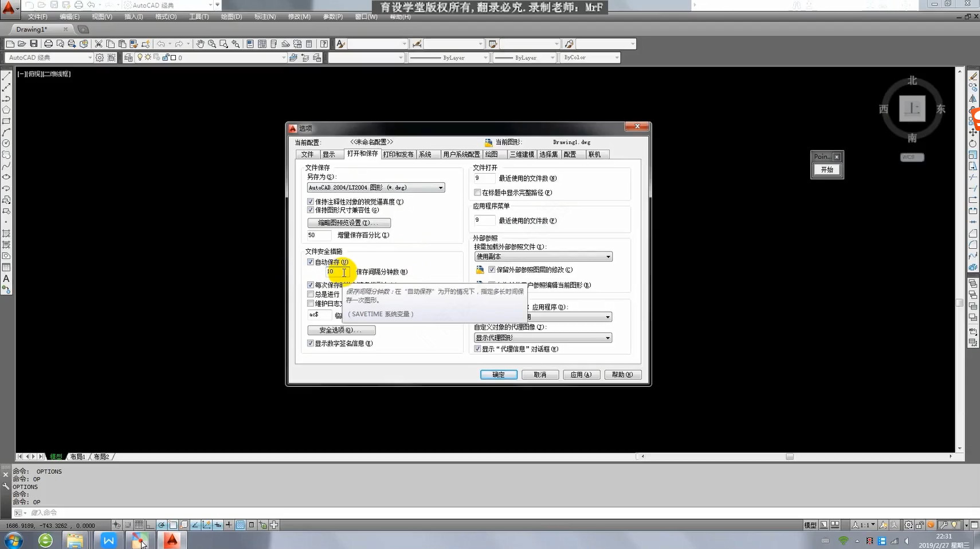Select the Line tool in draw toolbar
Screen dimensions: 980x549
click(6, 76)
